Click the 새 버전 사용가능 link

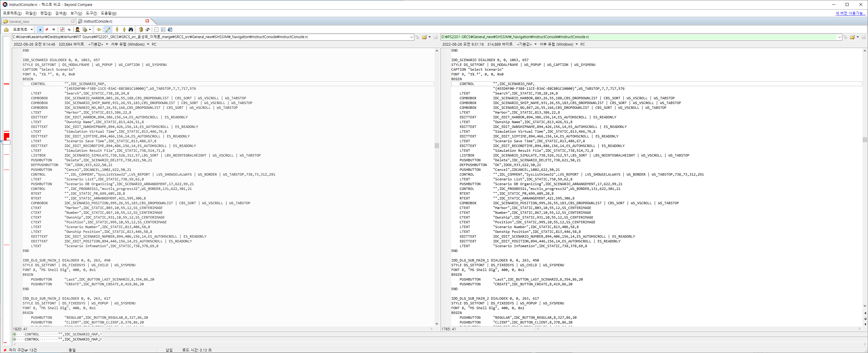(850, 13)
